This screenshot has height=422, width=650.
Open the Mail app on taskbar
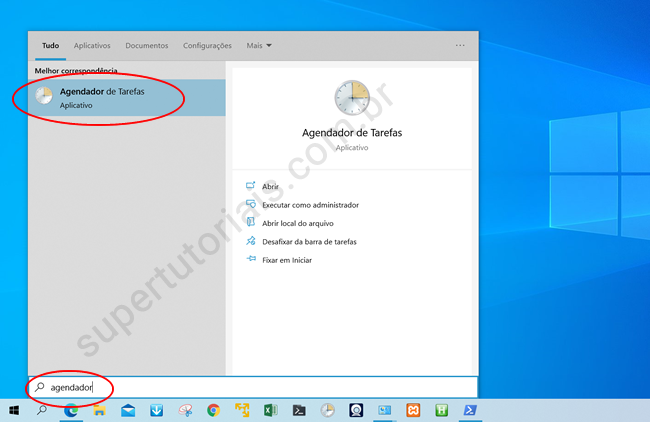pyautogui.click(x=128, y=410)
